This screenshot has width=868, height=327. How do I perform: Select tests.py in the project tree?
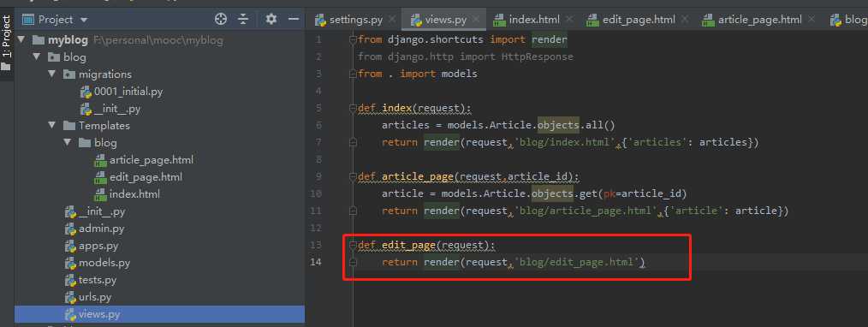tap(98, 280)
